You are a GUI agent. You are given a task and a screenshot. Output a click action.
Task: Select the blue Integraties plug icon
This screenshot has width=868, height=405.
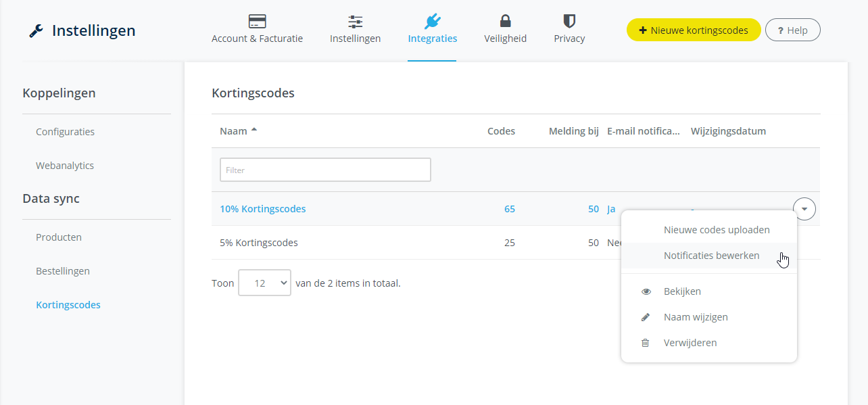432,20
